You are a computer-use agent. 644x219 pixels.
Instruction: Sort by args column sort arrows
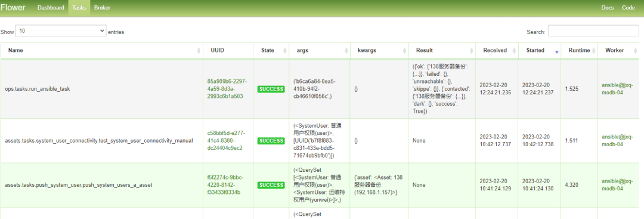pos(346,51)
